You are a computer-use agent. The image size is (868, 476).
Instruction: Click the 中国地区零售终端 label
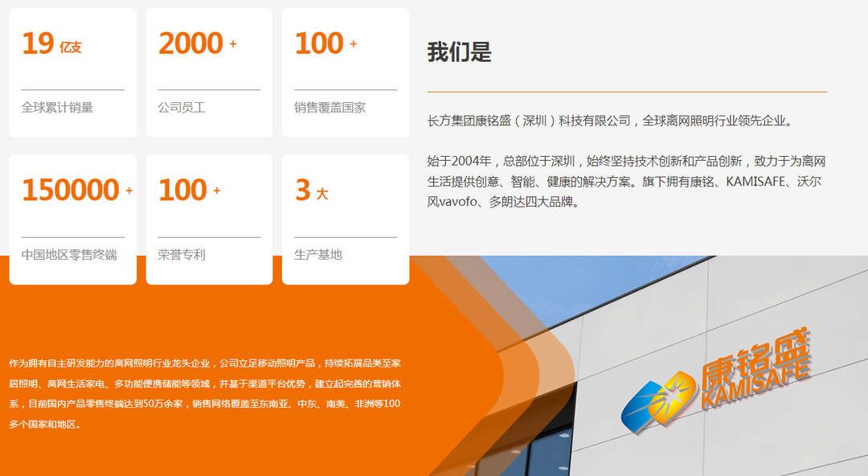(69, 254)
